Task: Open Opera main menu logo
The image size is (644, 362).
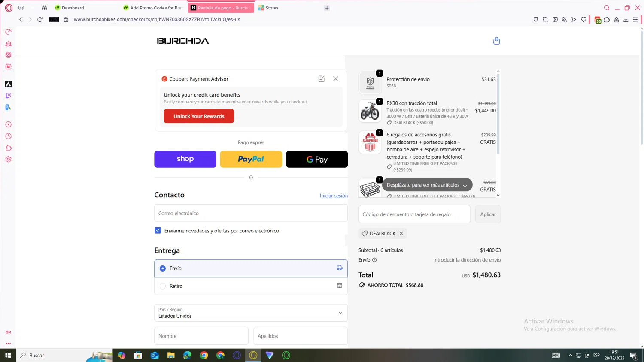Action: [9, 8]
